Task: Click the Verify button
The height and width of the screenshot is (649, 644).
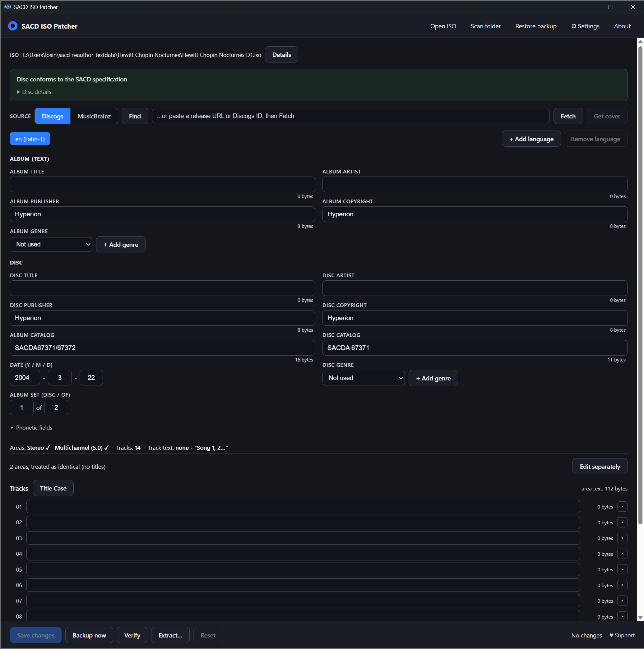Action: tap(132, 635)
